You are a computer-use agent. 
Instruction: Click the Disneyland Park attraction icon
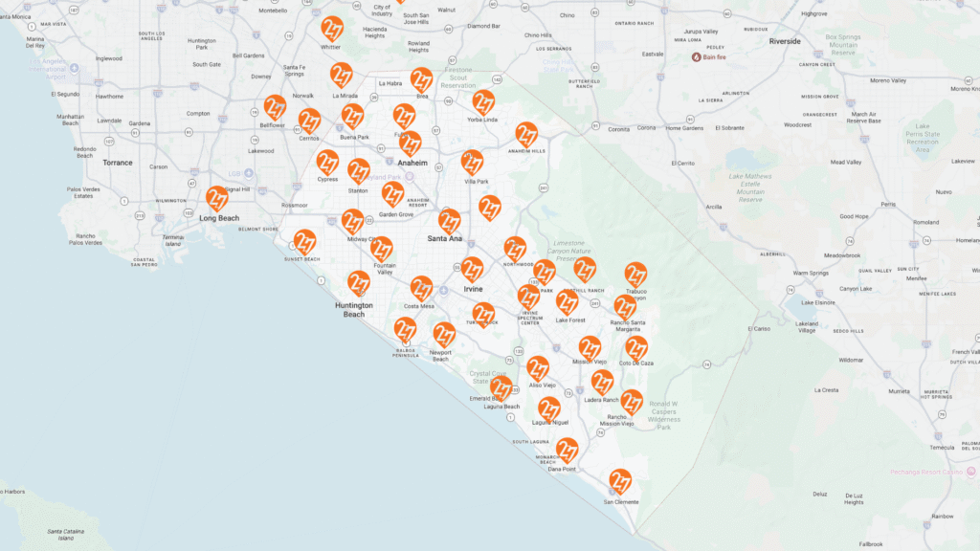(x=410, y=177)
